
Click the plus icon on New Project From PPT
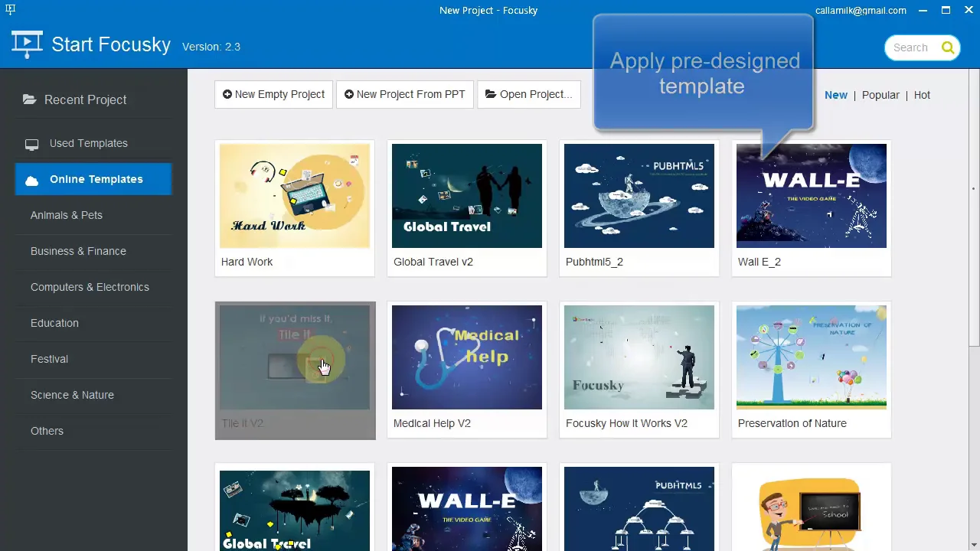(349, 94)
